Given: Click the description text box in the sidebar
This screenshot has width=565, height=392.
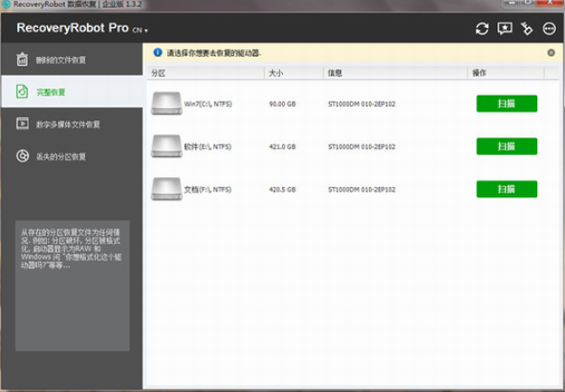Looking at the screenshot, I should [72, 285].
